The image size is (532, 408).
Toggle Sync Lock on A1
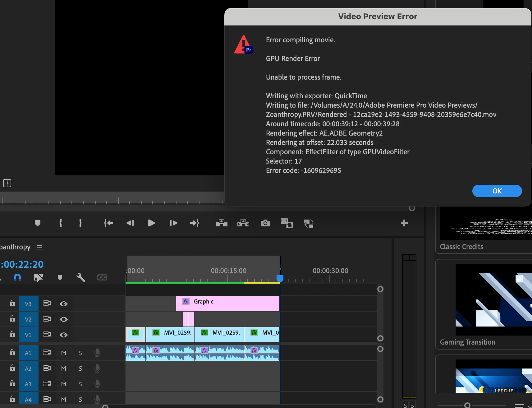(x=47, y=352)
